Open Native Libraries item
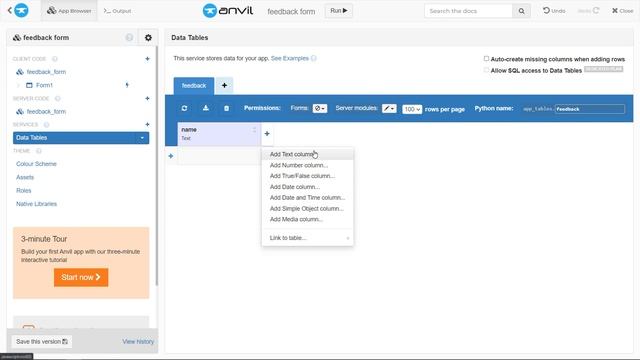Image resolution: width=640 pixels, height=360 pixels. 36,204
